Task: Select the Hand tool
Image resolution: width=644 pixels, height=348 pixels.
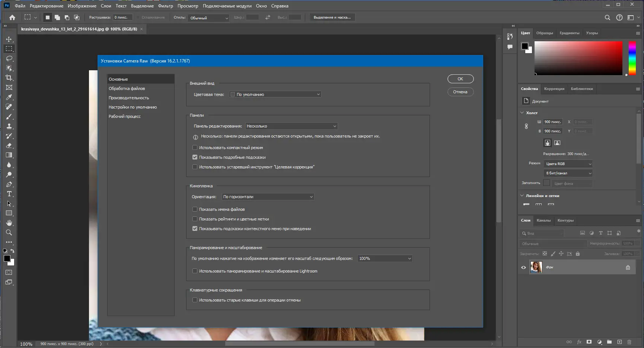Action: (x=9, y=223)
